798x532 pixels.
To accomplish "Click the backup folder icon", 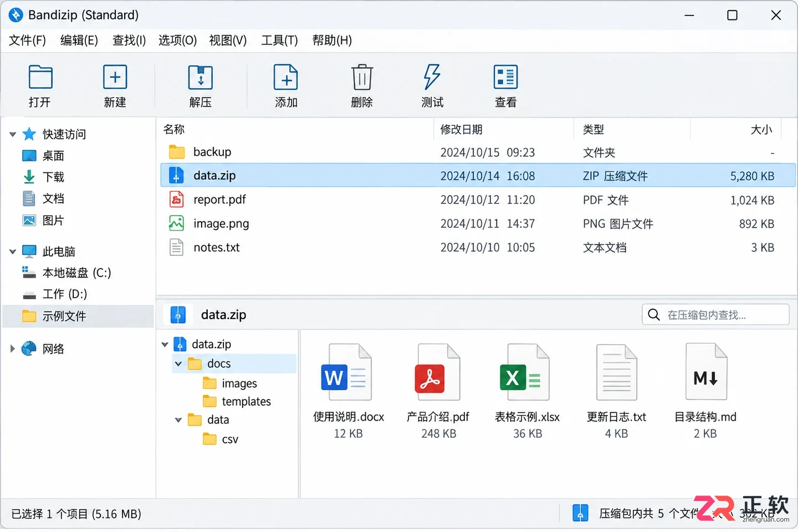I will [177, 152].
